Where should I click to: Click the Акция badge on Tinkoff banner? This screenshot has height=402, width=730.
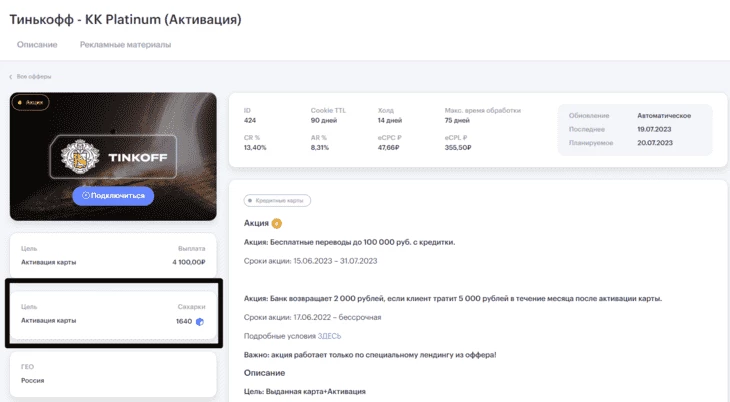pyautogui.click(x=30, y=102)
